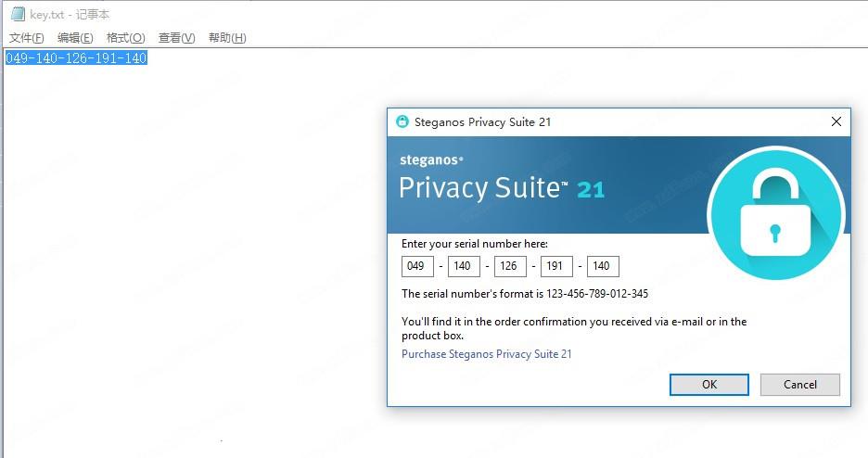Open the 帮助(H) menu in Notepad
The width and height of the screenshot is (868, 458).
tap(227, 38)
